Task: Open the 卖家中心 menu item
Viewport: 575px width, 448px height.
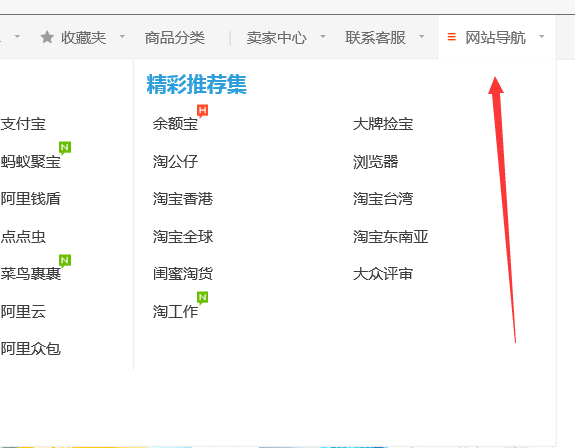Action: (x=276, y=37)
